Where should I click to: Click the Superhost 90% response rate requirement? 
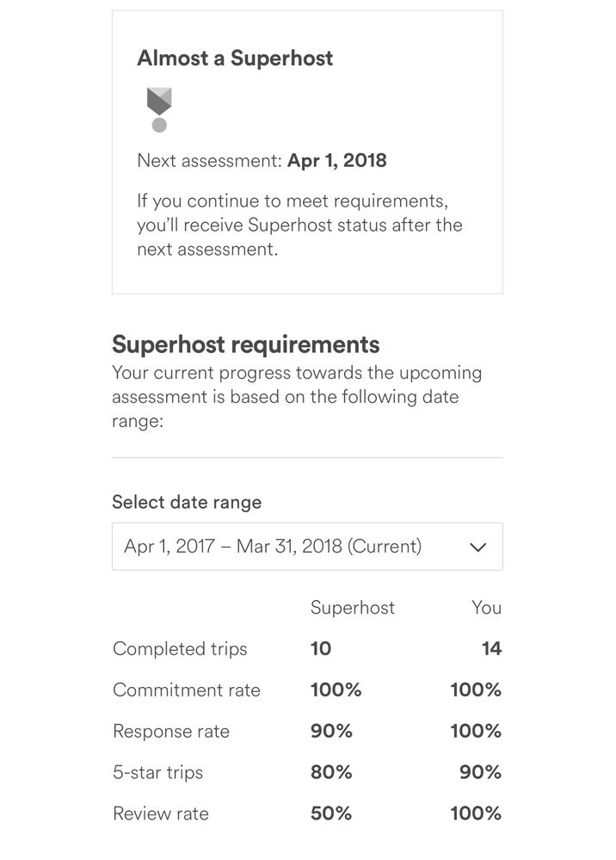tap(331, 732)
